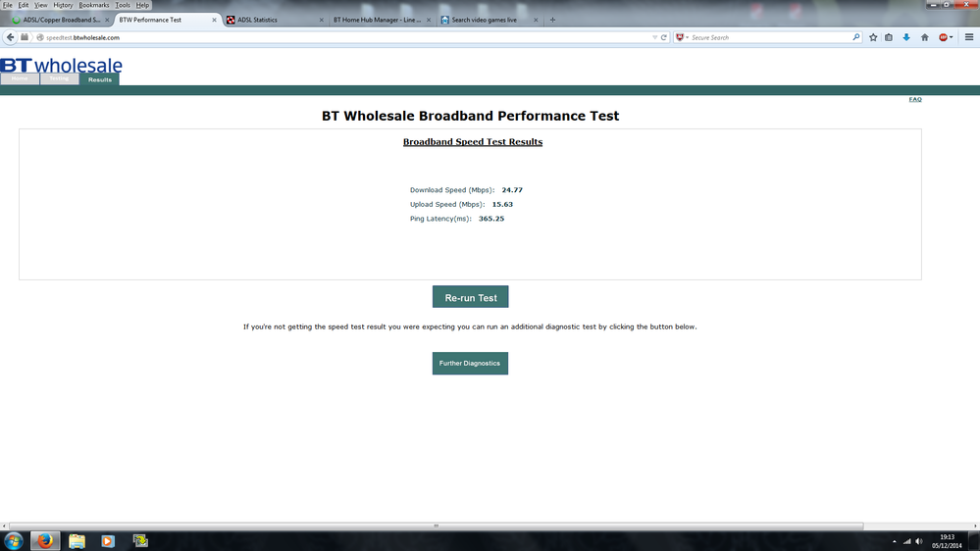Open Windows Explorer from taskbar
The height and width of the screenshot is (551, 980).
point(77,541)
